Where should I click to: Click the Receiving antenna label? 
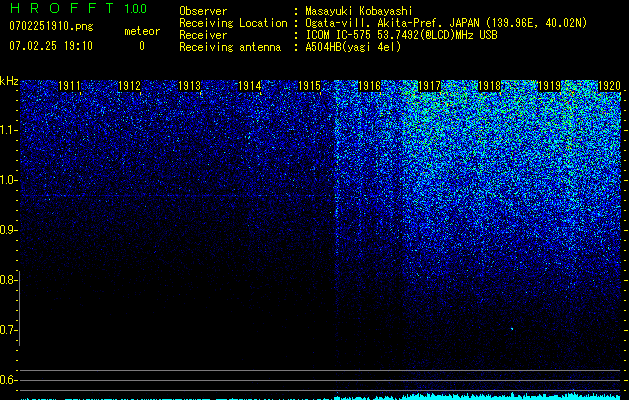[x=230, y=47]
